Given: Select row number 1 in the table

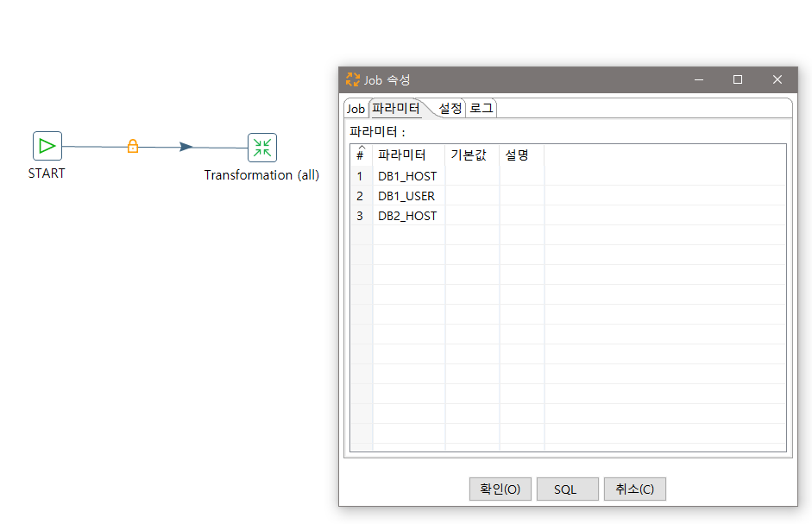Looking at the screenshot, I should 362,176.
